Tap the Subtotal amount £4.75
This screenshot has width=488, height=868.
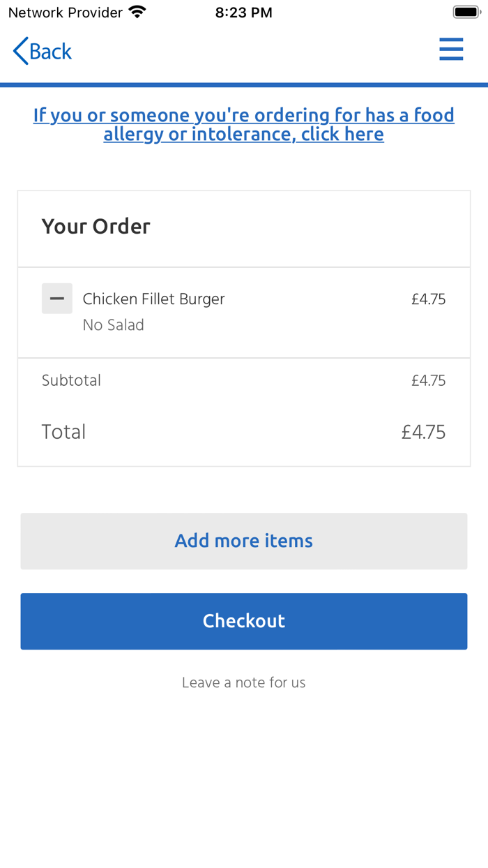click(x=428, y=380)
